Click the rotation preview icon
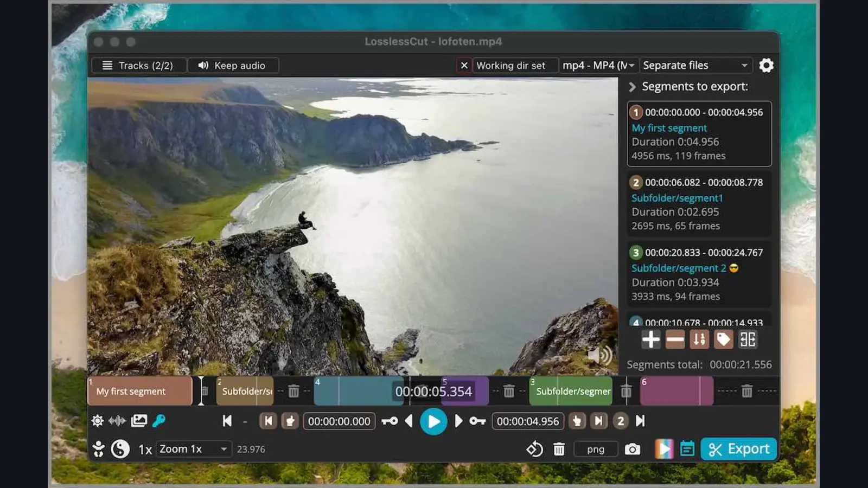The image size is (868, 488). [534, 449]
